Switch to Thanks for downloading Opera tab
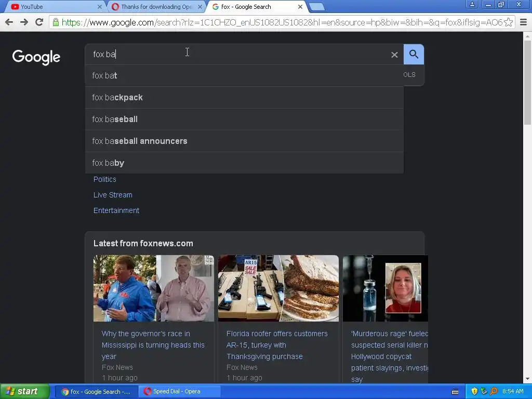Screen dimensions: 532x399 pos(156,7)
